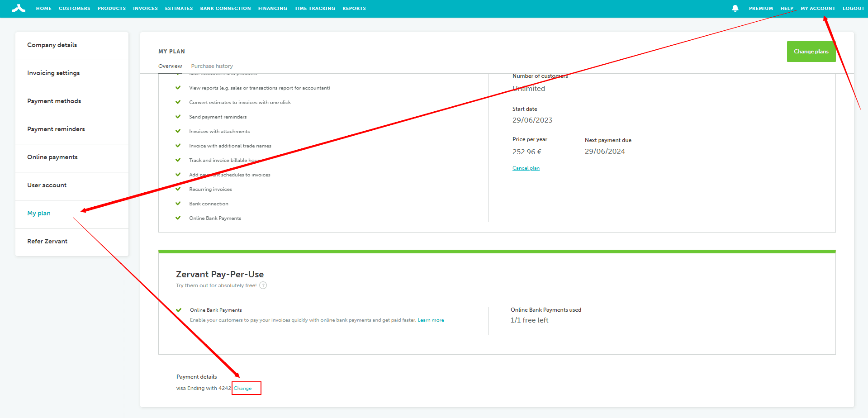
Task: Select Payment methods in the sidebar
Action: click(72, 101)
